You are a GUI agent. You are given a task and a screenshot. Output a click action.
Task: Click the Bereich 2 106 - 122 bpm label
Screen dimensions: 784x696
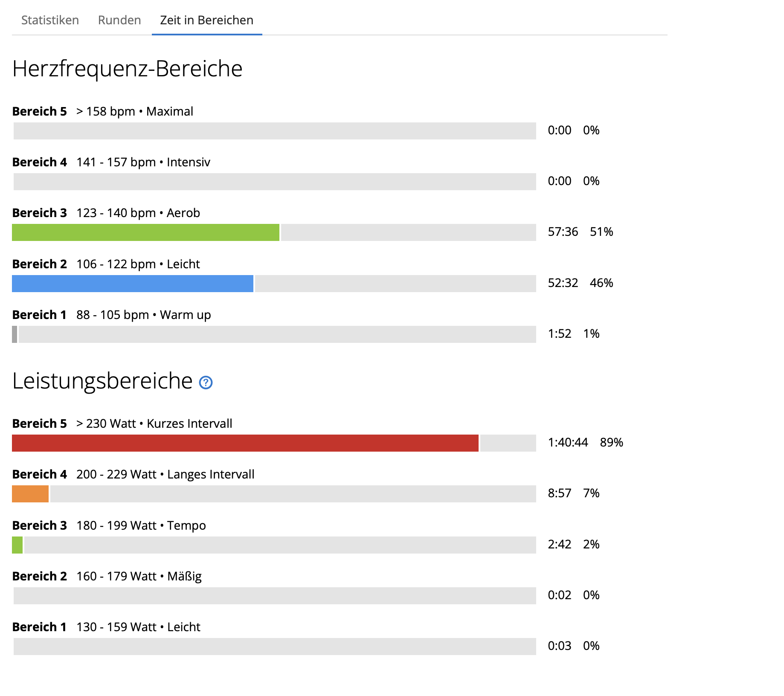click(x=106, y=264)
